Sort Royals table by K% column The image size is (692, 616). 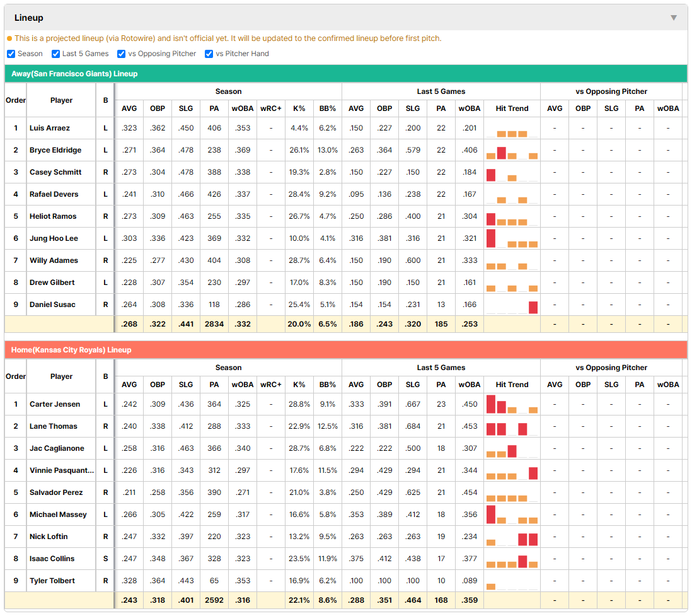click(x=299, y=385)
